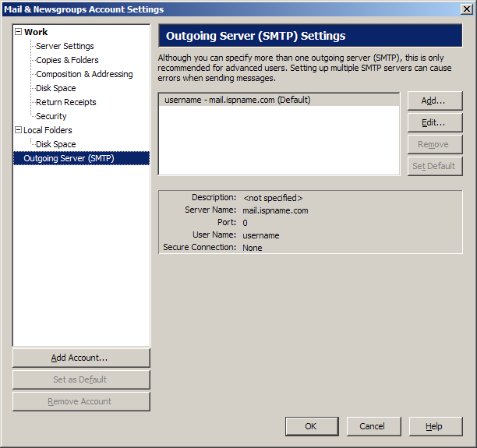Collapse the Local Folders tree node
The width and height of the screenshot is (477, 448).
pos(18,130)
